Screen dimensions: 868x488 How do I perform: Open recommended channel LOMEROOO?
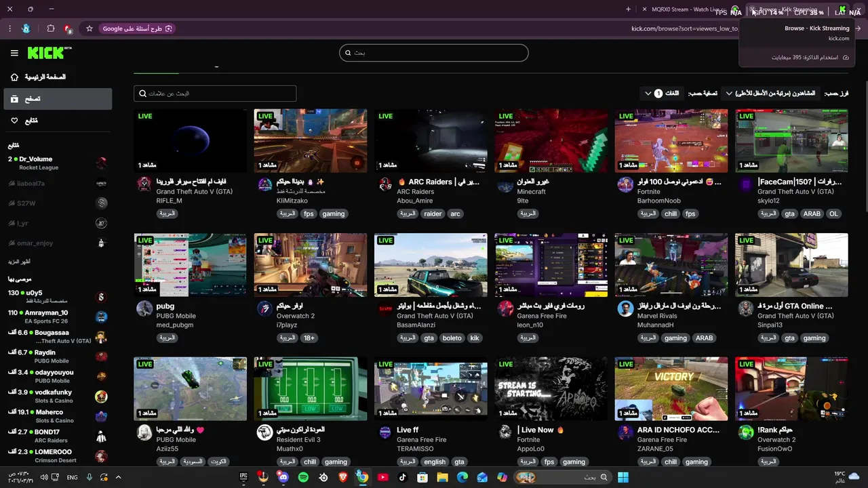[x=58, y=455]
